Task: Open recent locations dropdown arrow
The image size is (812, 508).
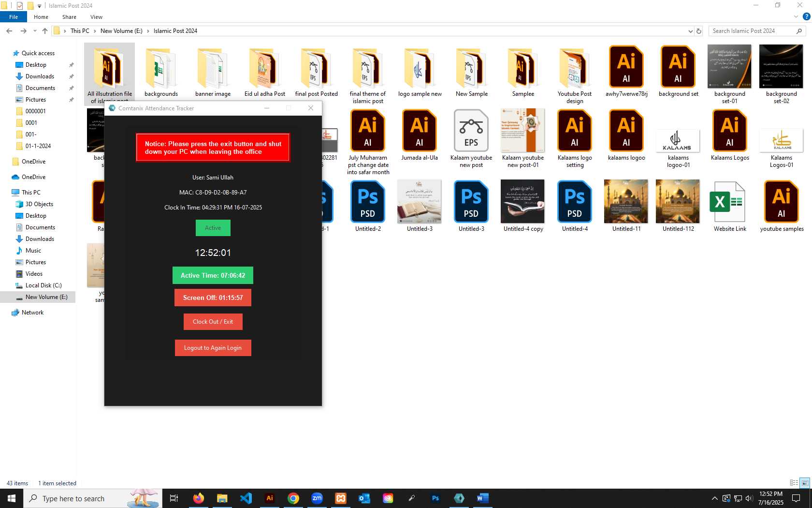Action: coord(35,31)
